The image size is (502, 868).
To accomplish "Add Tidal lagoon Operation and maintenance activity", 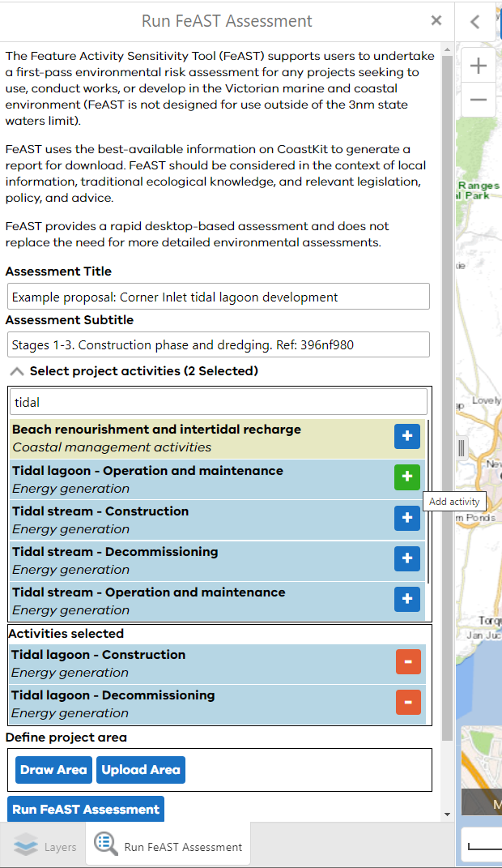I will [x=407, y=477].
